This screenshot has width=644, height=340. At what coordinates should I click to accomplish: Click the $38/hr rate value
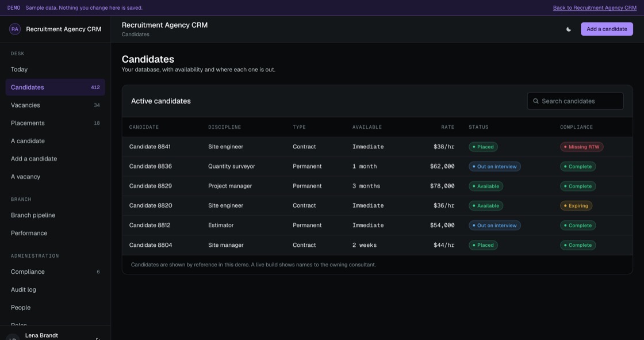[444, 147]
